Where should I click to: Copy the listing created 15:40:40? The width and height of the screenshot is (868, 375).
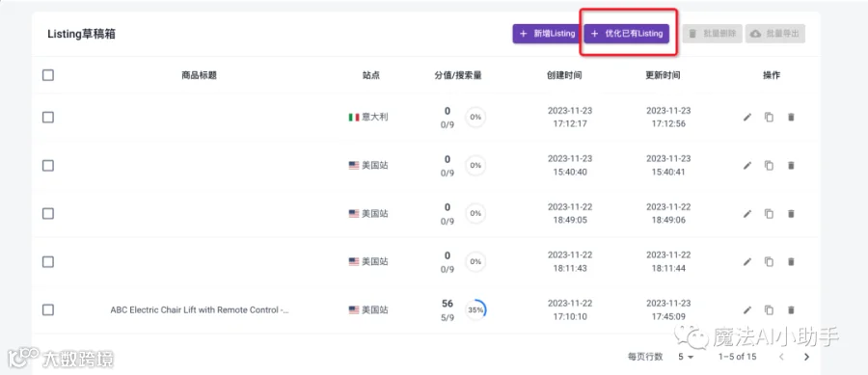769,166
